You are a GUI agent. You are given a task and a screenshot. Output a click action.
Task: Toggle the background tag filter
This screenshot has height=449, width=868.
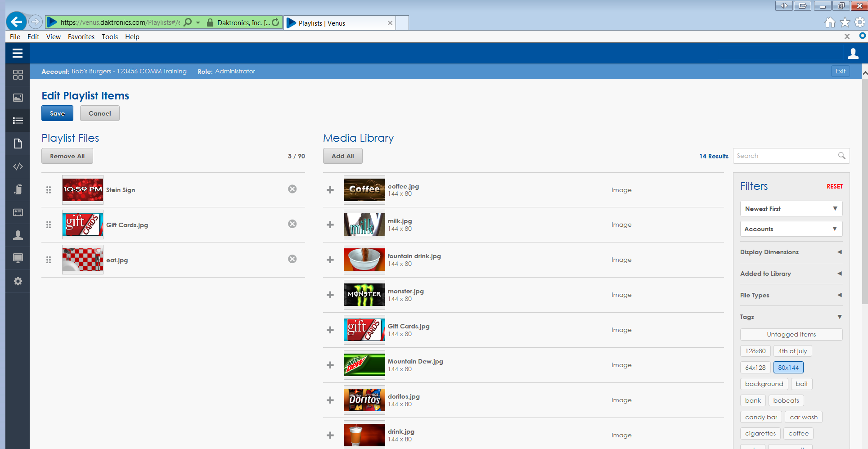[764, 384]
